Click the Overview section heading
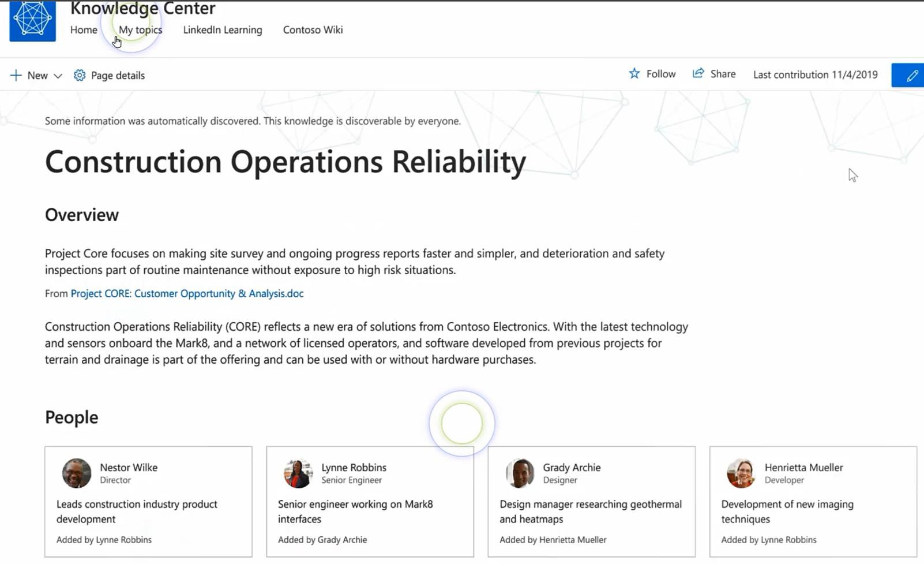This screenshot has width=924, height=564. pos(82,215)
